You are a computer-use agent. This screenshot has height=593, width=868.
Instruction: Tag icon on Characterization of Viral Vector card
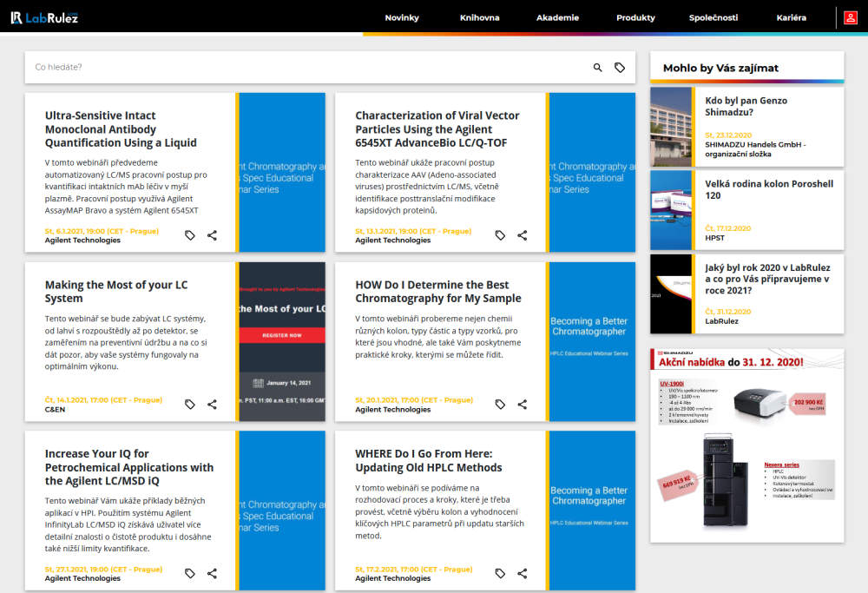point(500,235)
